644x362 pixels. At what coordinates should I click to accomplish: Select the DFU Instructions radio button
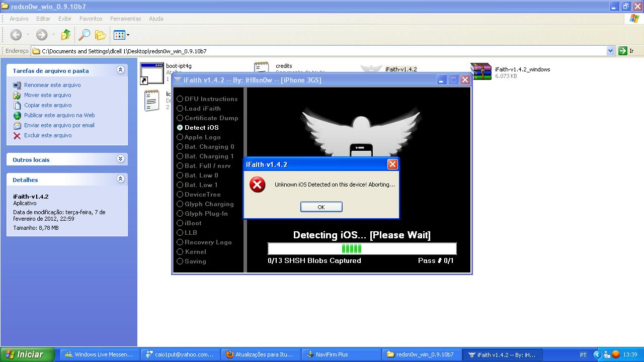180,99
